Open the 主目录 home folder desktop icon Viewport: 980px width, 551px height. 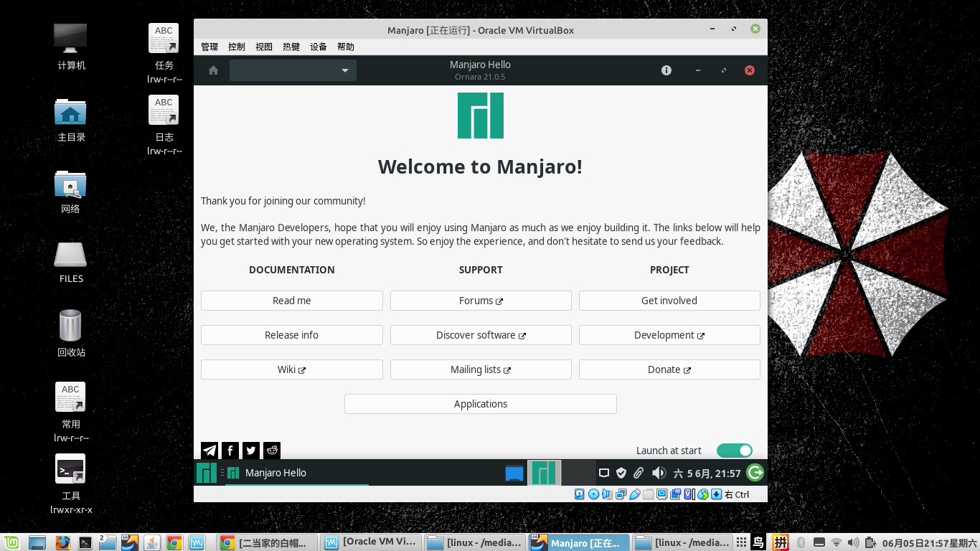(71, 119)
